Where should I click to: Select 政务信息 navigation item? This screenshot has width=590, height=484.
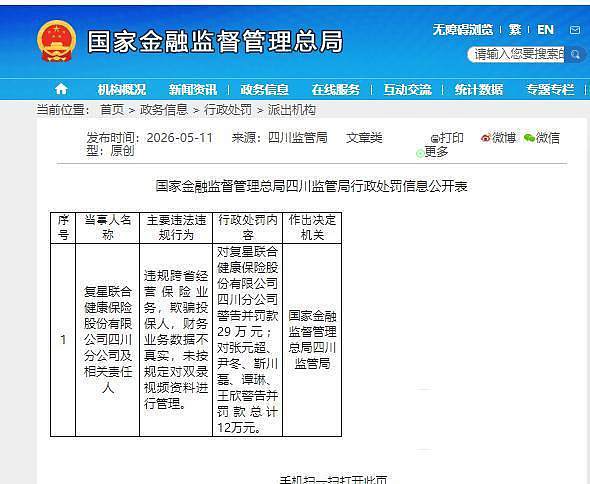click(265, 90)
